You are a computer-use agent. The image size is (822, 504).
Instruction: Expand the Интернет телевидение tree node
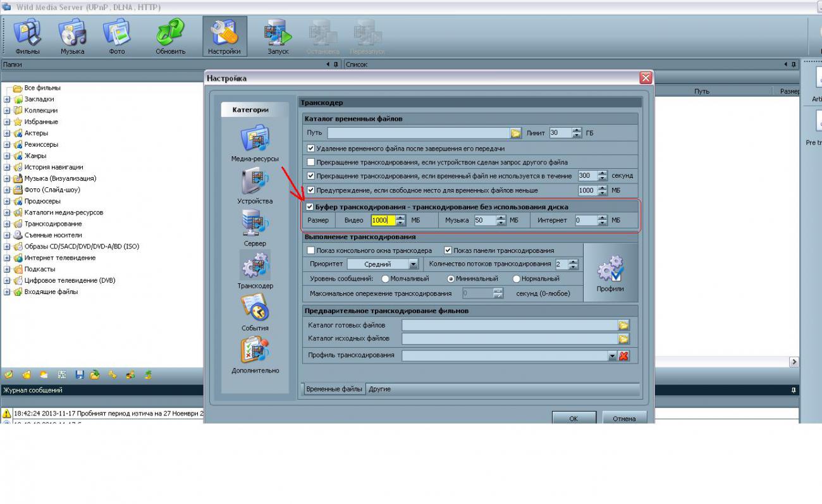7,258
